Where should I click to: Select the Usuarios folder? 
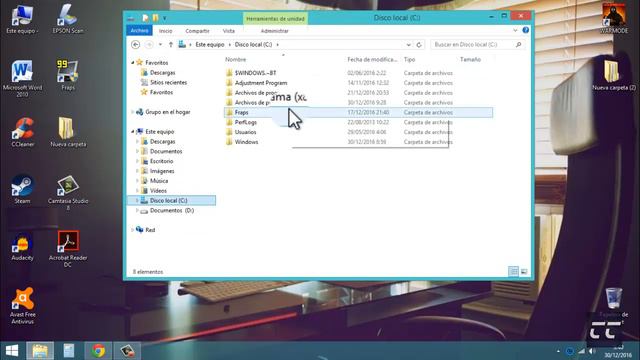(358, 132)
